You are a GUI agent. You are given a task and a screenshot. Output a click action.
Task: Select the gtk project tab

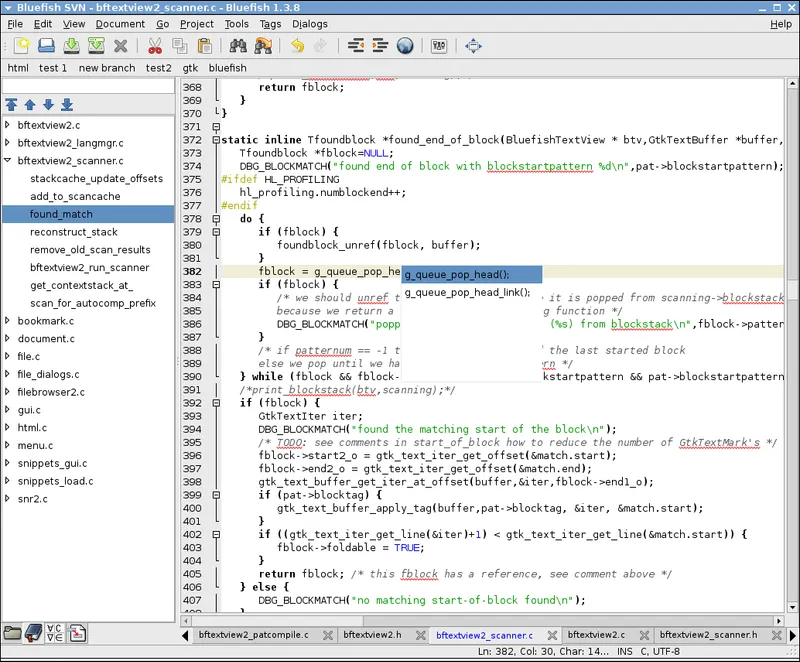pos(190,68)
